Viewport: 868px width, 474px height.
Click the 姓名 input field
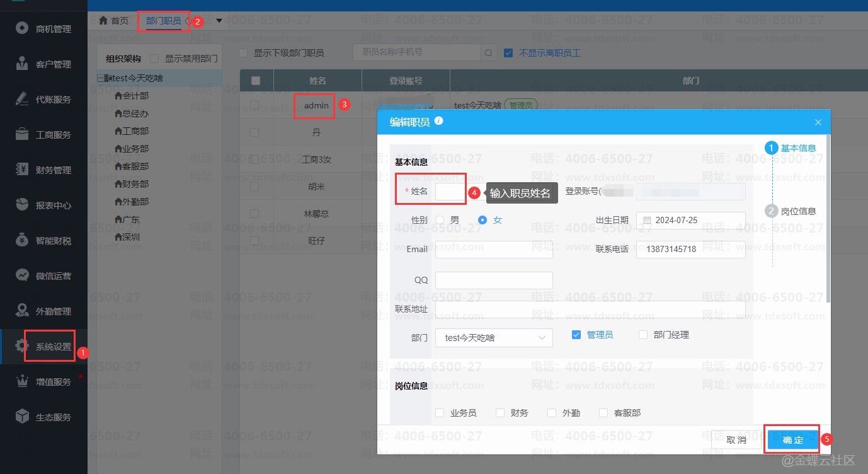[x=450, y=192]
